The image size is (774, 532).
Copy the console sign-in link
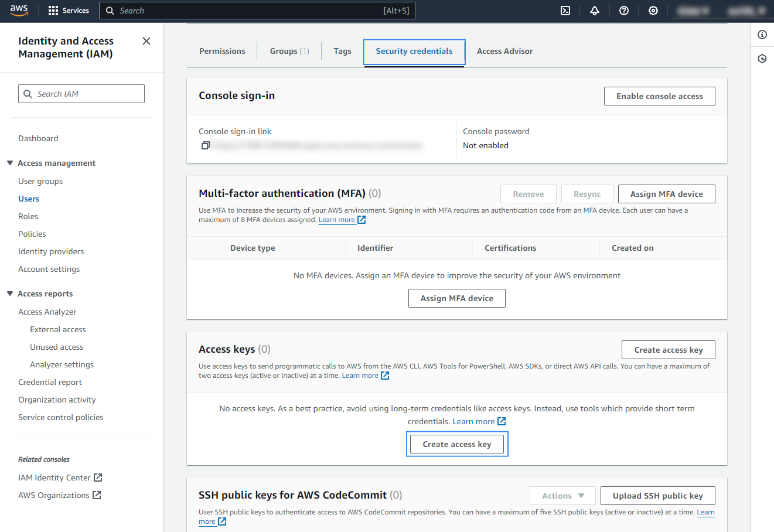click(205, 145)
